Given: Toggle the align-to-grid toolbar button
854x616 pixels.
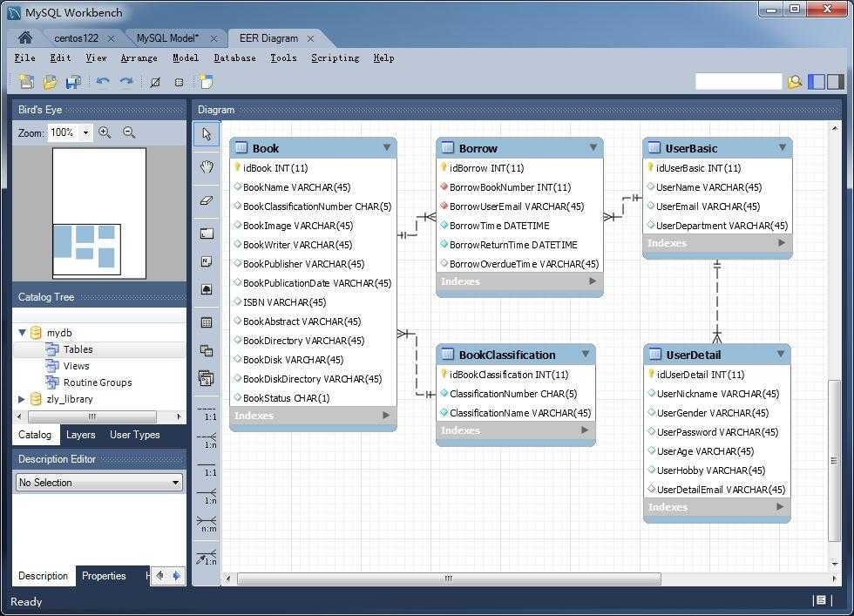Looking at the screenshot, I should coord(179,82).
